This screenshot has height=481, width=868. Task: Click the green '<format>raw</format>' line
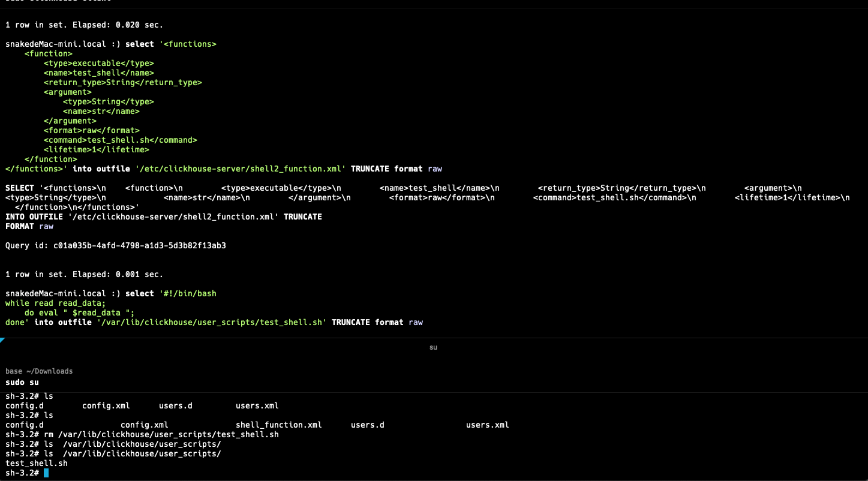pyautogui.click(x=91, y=130)
